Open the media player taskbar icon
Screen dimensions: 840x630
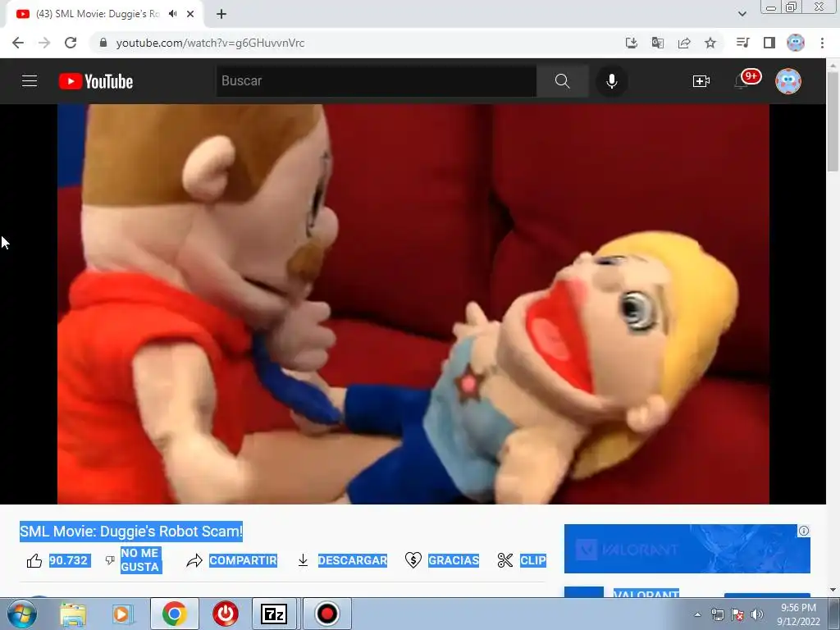122,614
